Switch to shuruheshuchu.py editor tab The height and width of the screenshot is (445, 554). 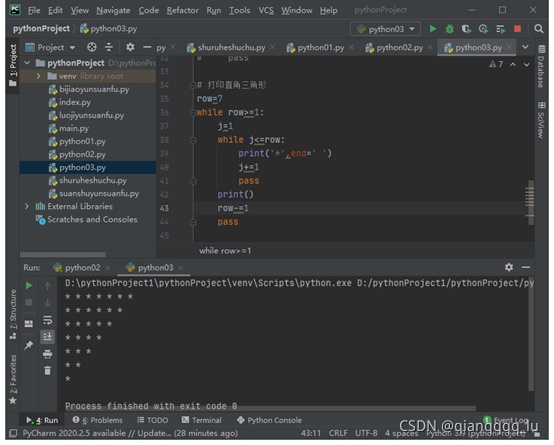(231, 47)
